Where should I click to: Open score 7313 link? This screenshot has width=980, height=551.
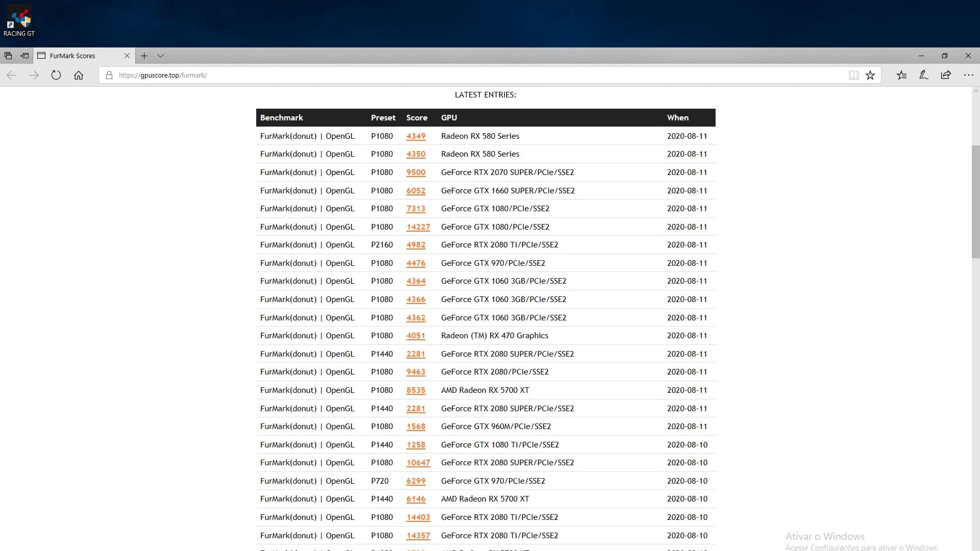click(415, 209)
